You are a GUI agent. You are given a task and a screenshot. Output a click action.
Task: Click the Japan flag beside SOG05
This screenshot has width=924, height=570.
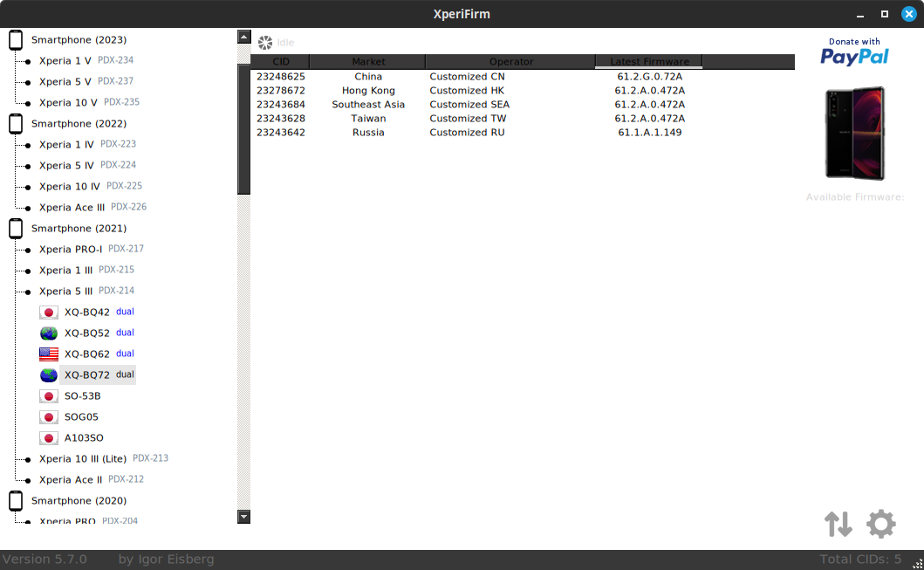(x=49, y=417)
